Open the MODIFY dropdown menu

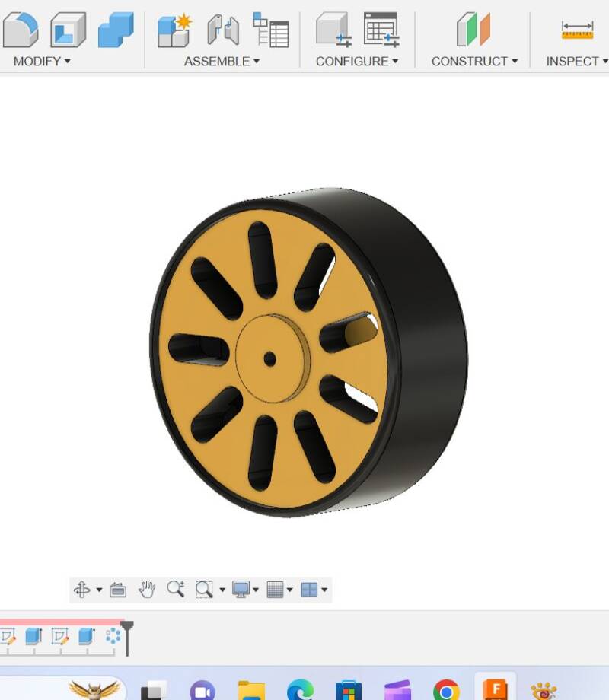click(42, 61)
